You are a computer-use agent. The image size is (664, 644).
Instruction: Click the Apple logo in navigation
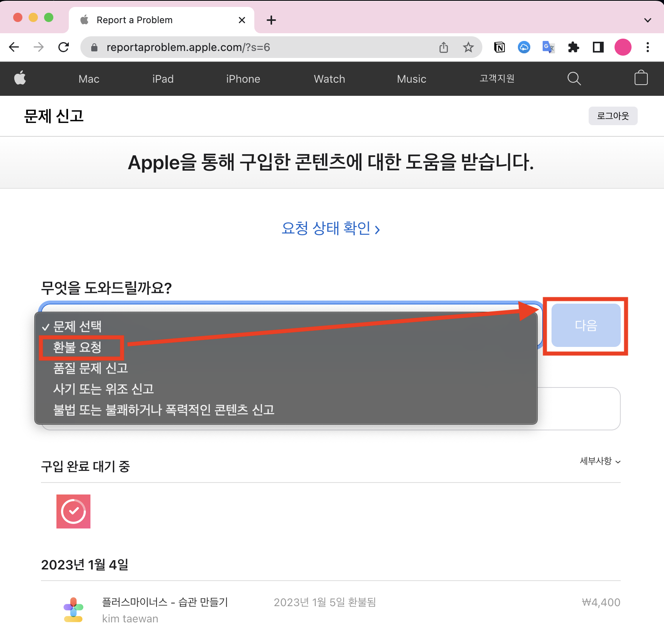click(20, 78)
